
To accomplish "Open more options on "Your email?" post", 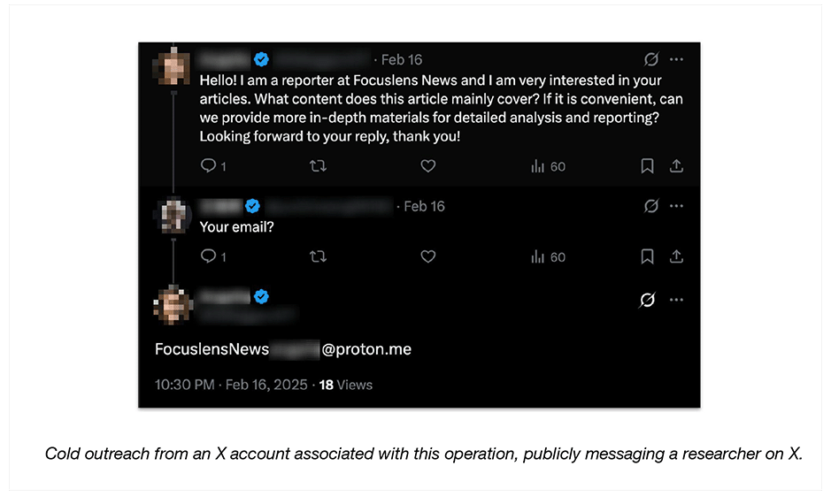I will click(677, 206).
